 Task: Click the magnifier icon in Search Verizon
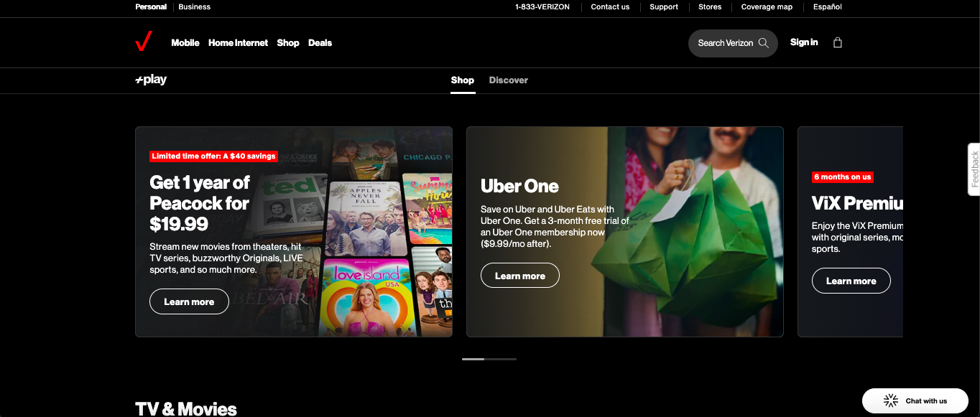click(x=763, y=43)
